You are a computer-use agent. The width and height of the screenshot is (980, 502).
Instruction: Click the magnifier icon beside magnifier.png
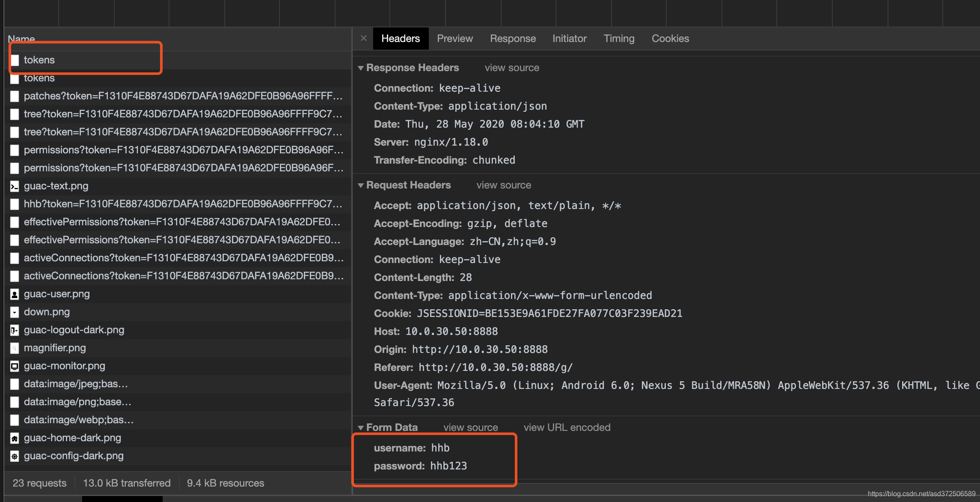(x=15, y=348)
